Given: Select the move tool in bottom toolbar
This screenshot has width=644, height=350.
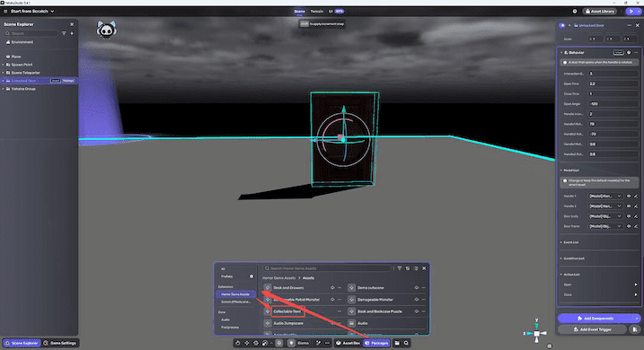Looking at the screenshot, I should [x=247, y=343].
